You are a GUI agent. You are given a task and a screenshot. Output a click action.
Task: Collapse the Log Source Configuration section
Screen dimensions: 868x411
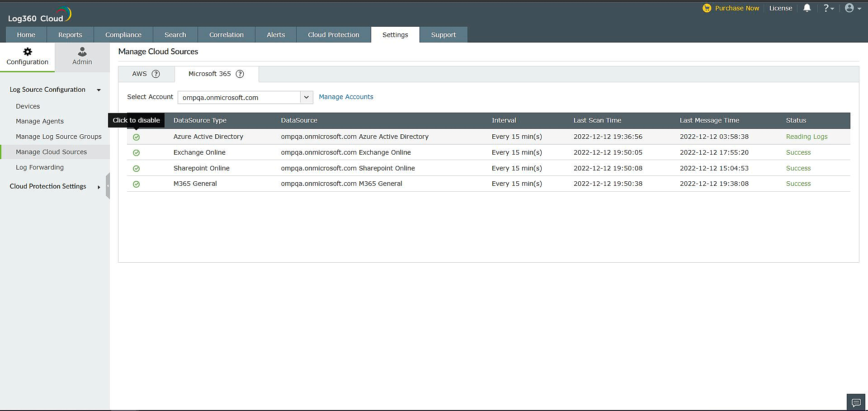(x=99, y=90)
